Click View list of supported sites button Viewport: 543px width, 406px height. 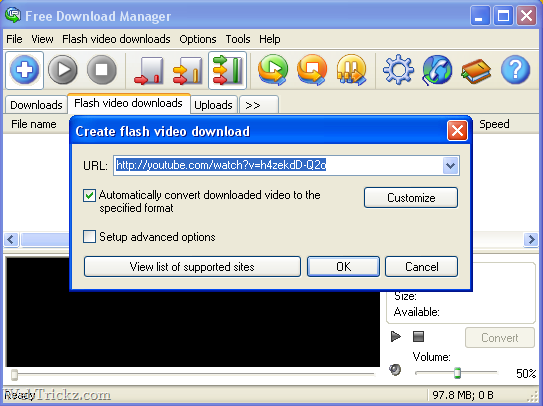pos(192,266)
